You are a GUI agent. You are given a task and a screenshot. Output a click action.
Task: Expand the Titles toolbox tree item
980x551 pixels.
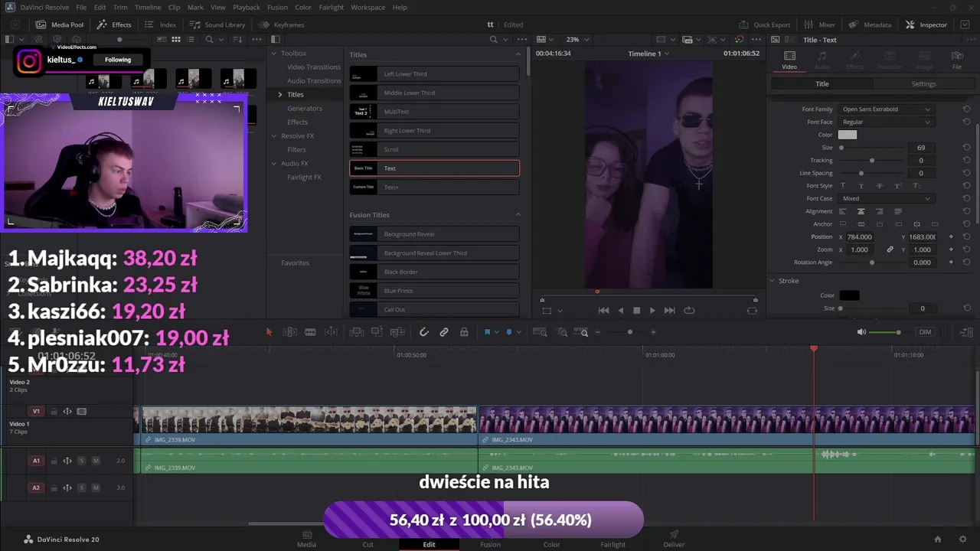click(x=280, y=95)
